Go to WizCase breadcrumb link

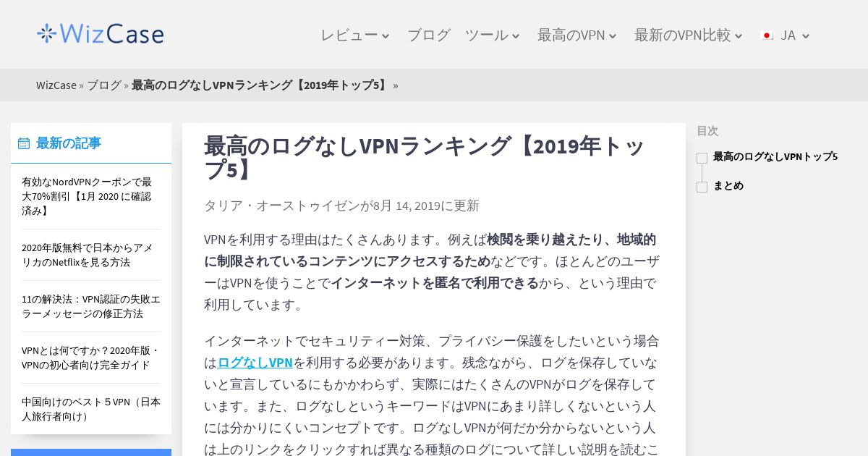tap(56, 85)
